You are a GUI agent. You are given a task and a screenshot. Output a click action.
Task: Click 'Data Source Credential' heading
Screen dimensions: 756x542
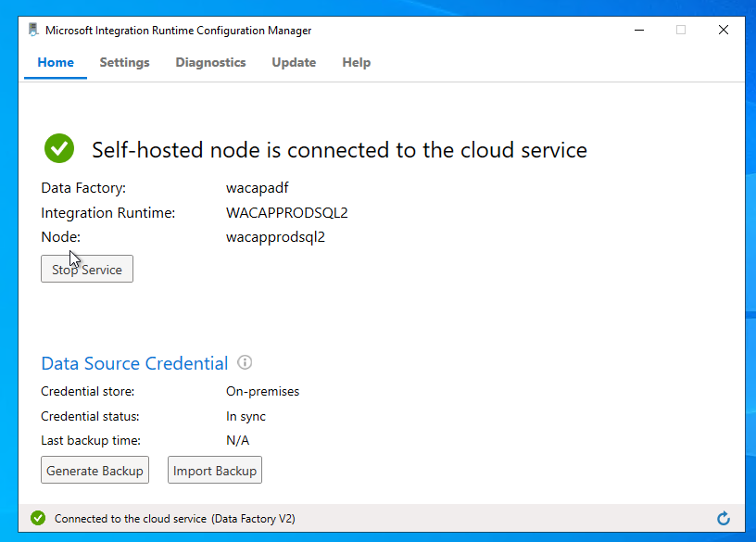click(x=134, y=363)
